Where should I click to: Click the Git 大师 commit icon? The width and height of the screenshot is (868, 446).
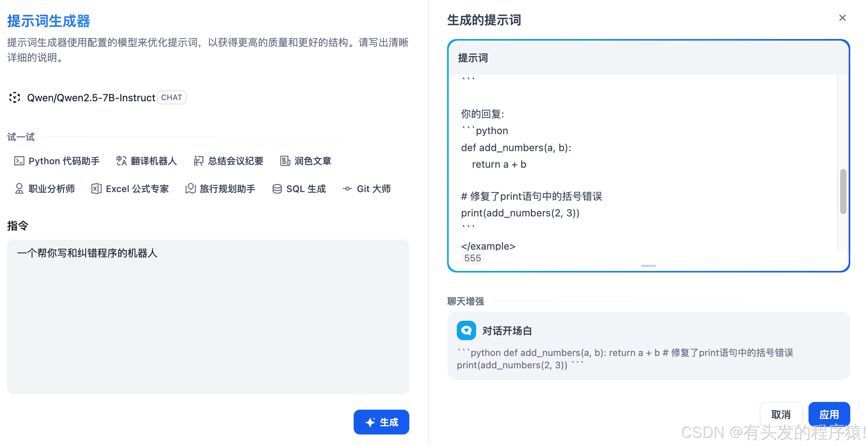click(x=347, y=189)
